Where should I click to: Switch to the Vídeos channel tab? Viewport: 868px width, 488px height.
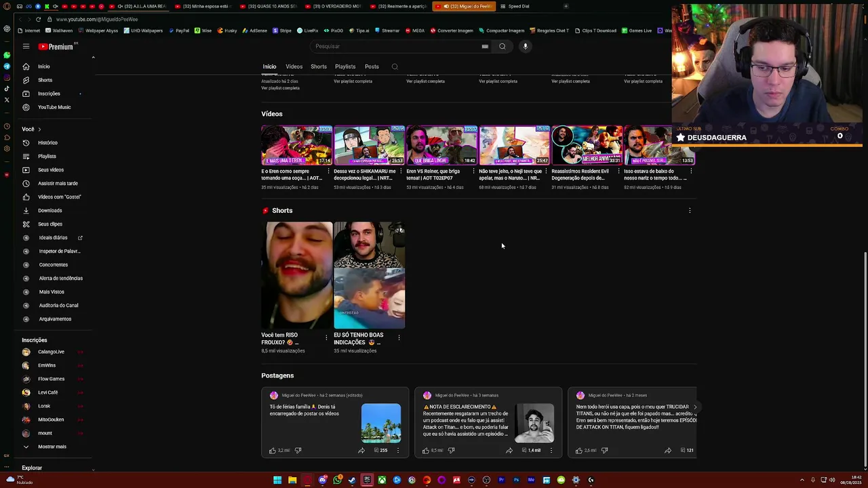click(294, 66)
